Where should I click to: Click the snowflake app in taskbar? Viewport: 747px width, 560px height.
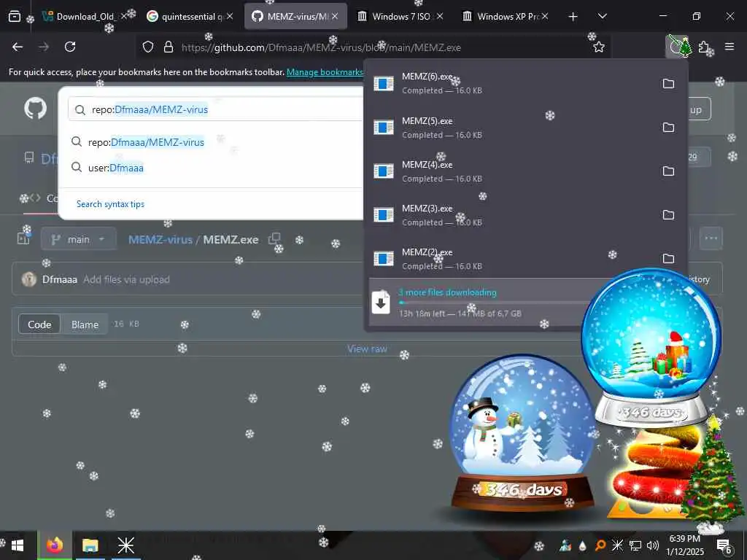[125, 545]
